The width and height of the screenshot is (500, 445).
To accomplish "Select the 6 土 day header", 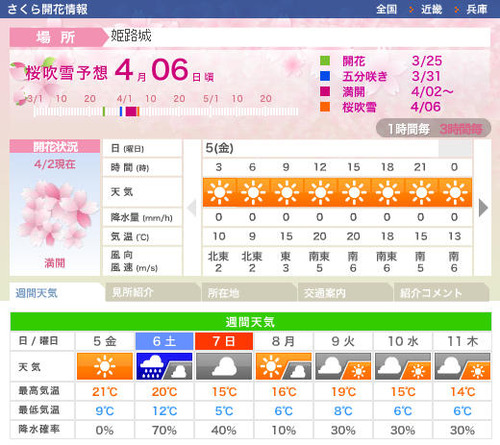I will (x=164, y=341).
